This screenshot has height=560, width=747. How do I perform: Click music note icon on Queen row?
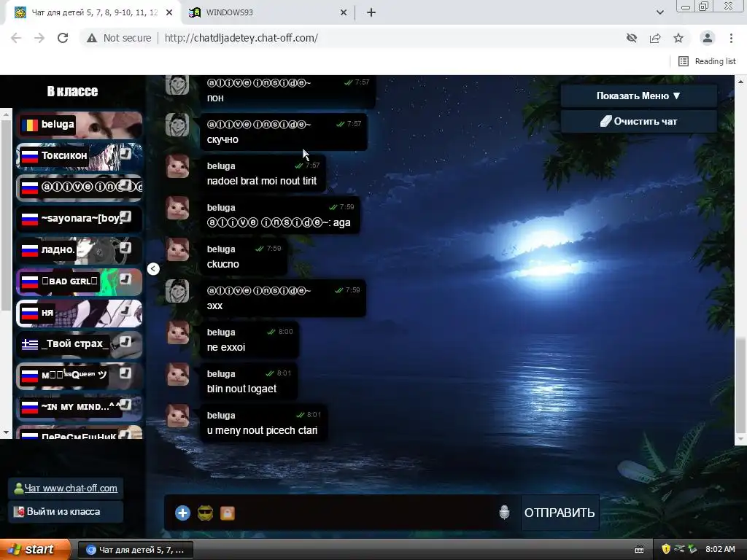(x=125, y=373)
